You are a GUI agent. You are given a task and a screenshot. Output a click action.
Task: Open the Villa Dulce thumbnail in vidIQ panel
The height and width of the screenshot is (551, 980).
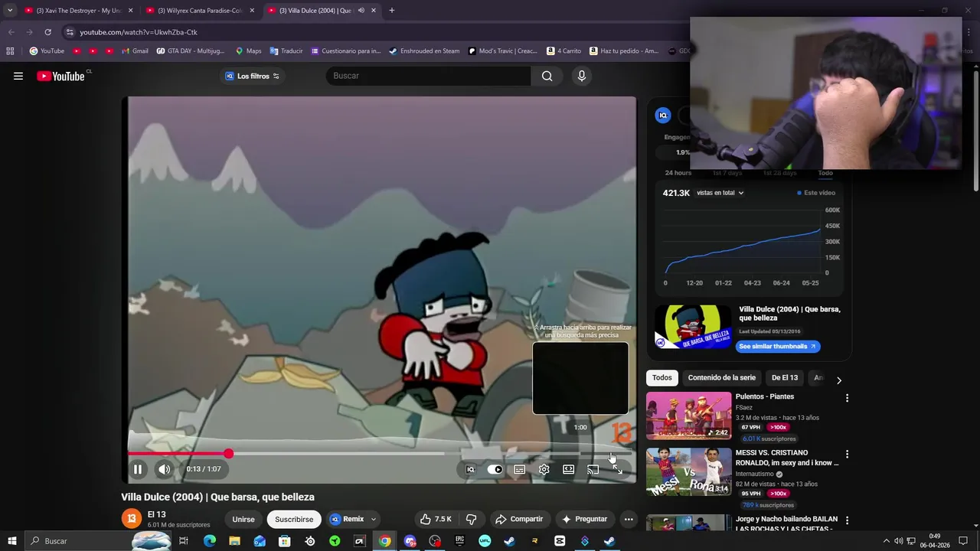coord(693,328)
